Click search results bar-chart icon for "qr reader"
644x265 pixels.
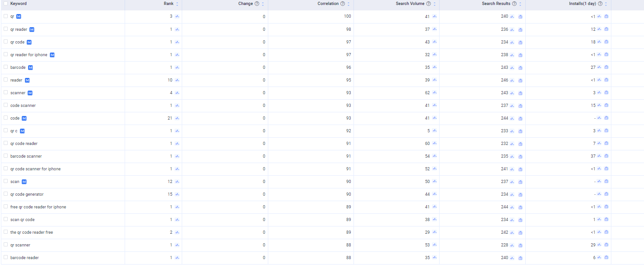(x=520, y=29)
